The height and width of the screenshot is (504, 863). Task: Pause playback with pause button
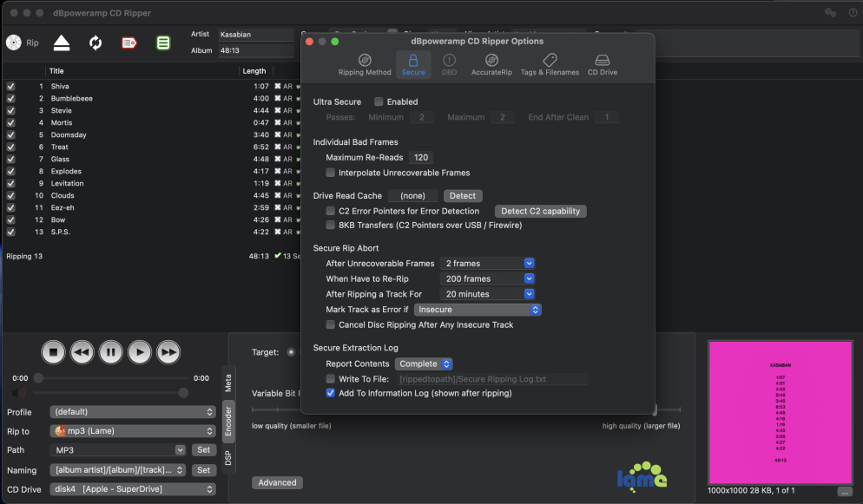110,352
